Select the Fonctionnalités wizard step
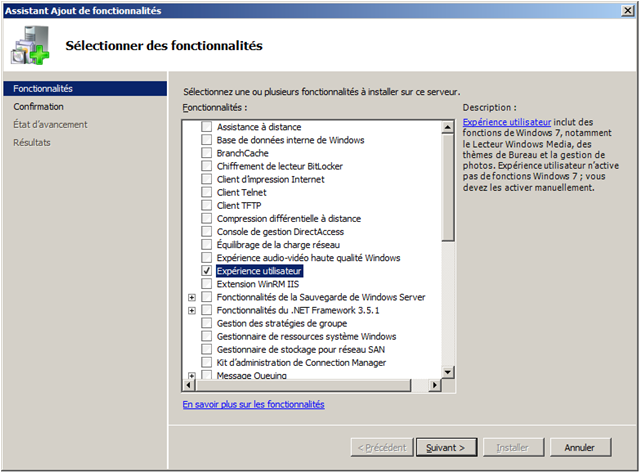The width and height of the screenshot is (642, 474). [85, 89]
